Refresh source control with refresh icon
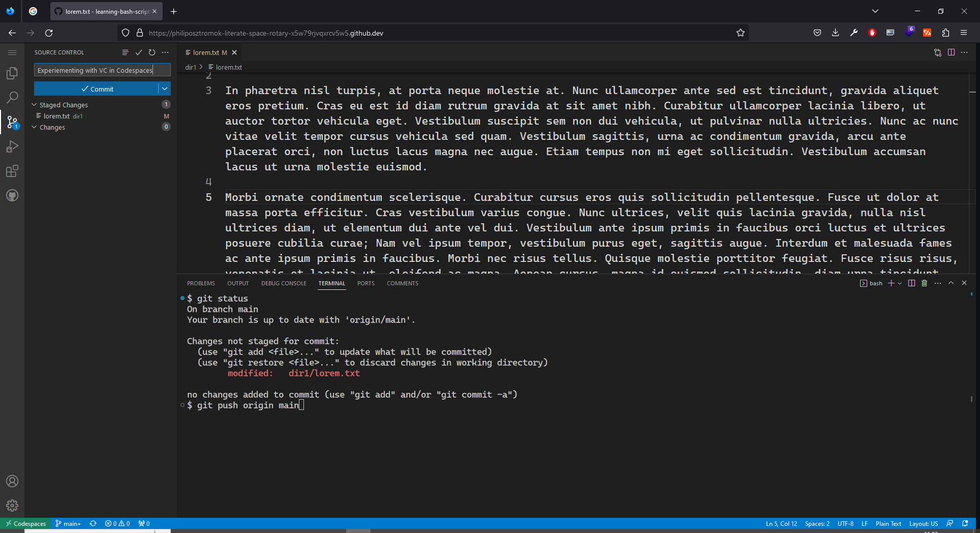 tap(152, 52)
